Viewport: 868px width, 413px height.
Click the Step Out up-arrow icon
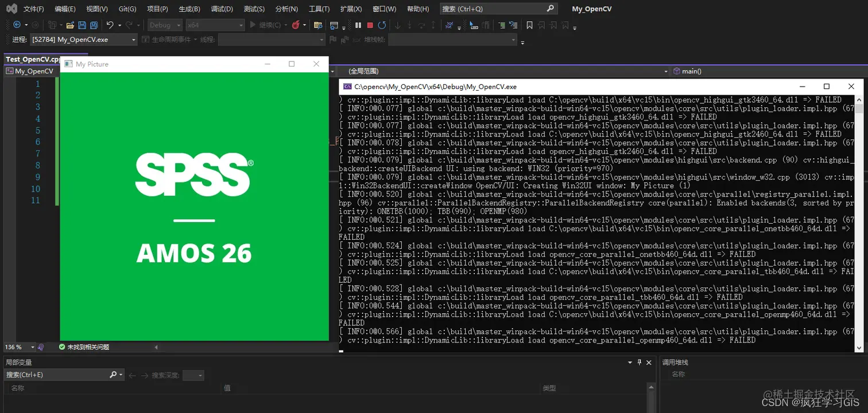pyautogui.click(x=433, y=25)
